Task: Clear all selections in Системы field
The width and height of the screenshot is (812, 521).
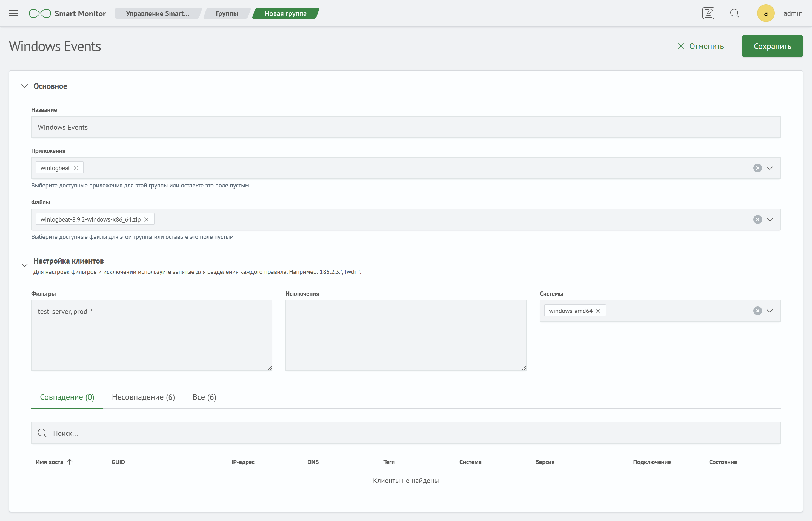Action: pyautogui.click(x=757, y=311)
